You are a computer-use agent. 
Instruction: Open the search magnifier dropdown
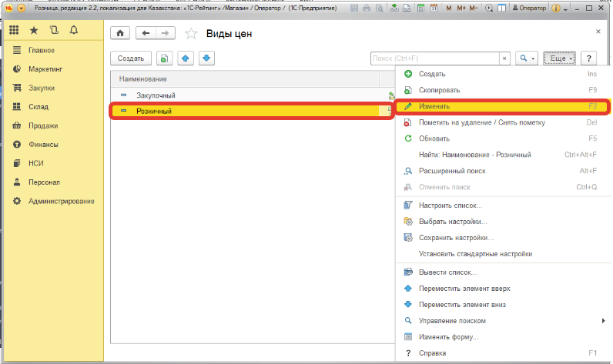coord(526,58)
